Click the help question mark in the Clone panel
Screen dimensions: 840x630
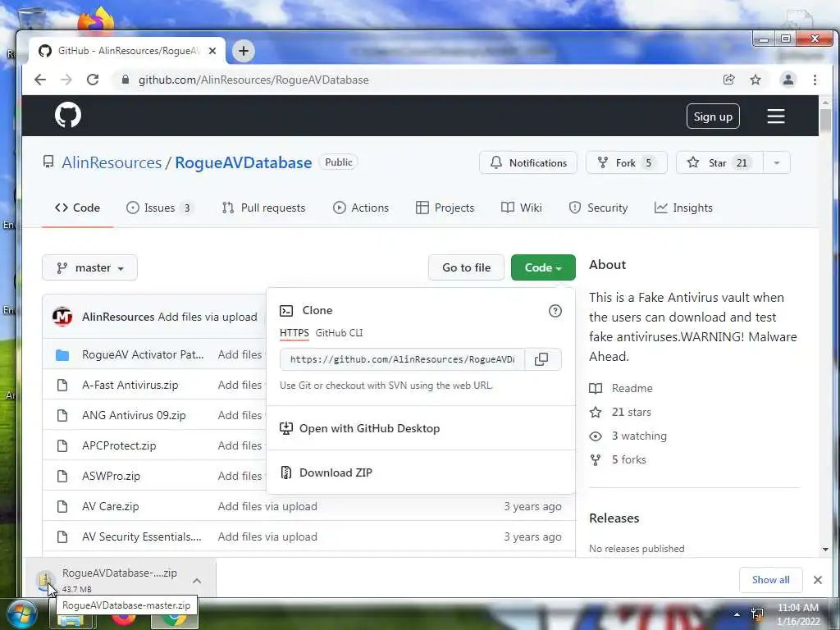point(555,311)
